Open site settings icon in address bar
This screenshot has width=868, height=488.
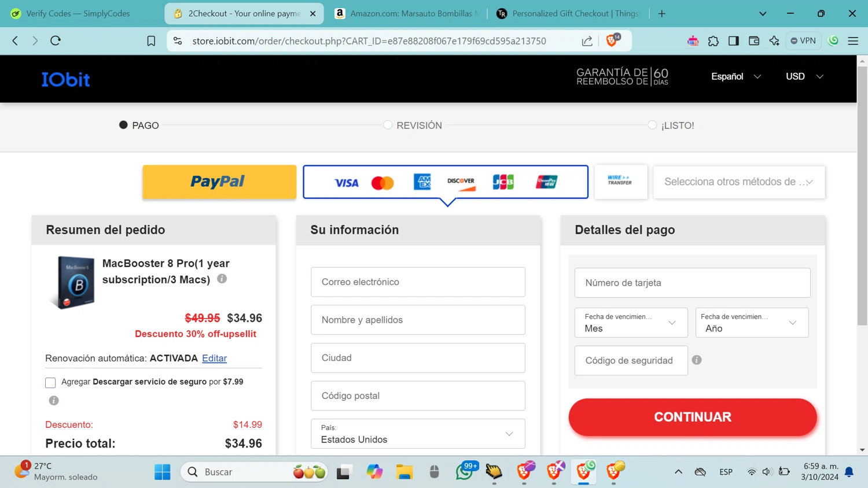click(x=178, y=40)
